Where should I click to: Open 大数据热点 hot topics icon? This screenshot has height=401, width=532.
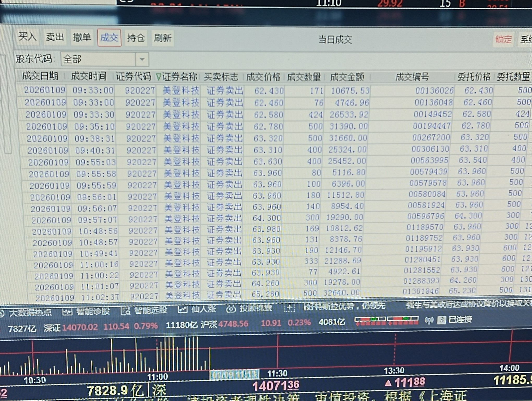click(x=2, y=313)
